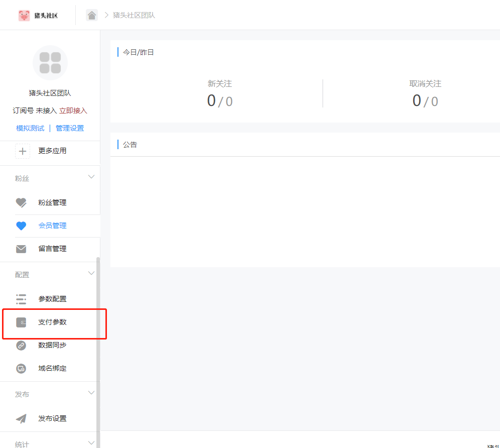Click the 统计 section header label
Screen dimensions: 500x448
coord(22,444)
